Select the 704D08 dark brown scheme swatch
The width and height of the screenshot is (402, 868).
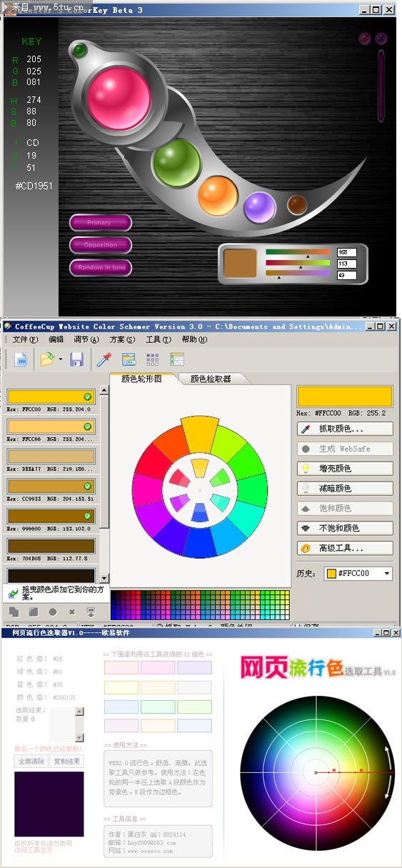(51, 546)
